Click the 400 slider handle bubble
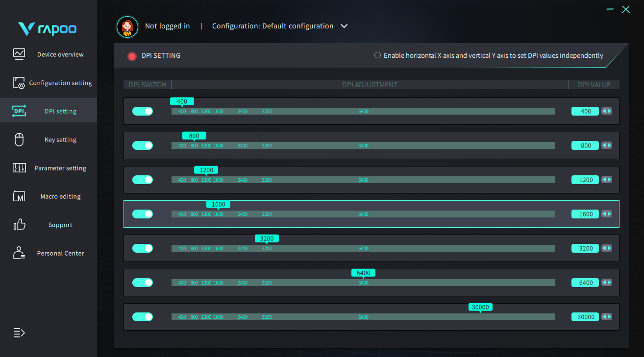644x357 pixels. (x=182, y=101)
